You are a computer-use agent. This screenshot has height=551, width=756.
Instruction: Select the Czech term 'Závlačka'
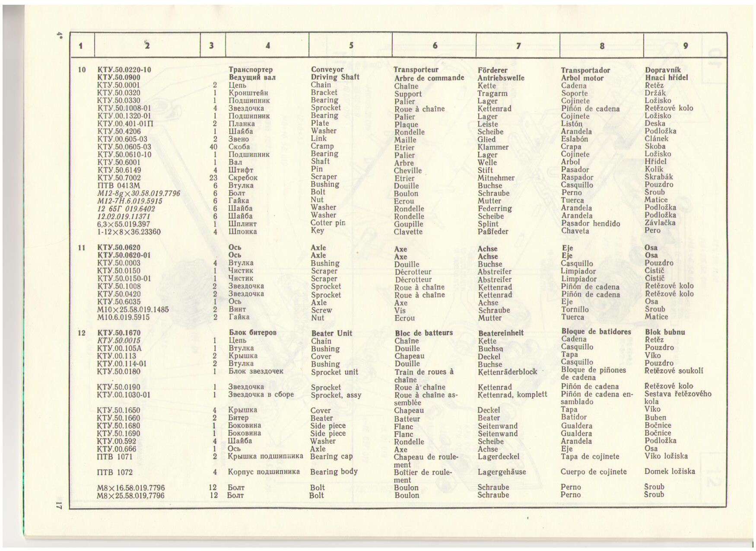point(660,223)
